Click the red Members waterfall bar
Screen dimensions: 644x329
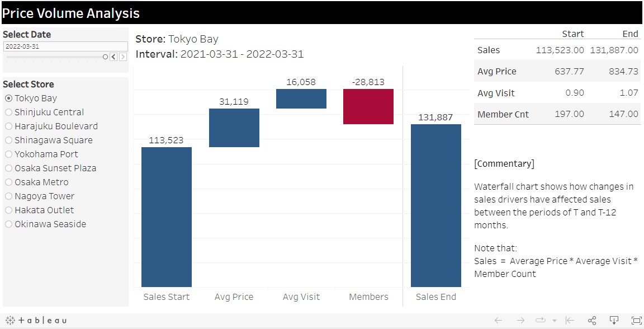coord(368,106)
